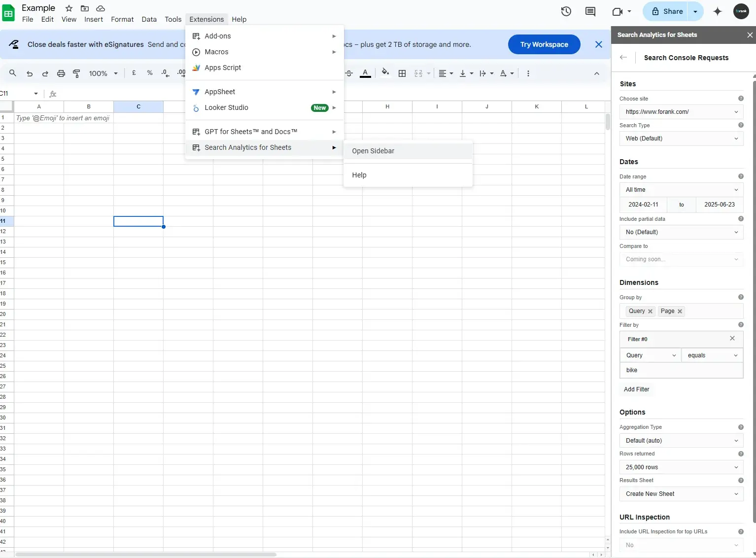Open the Search Type dropdown
This screenshot has height=558, width=756.
point(681,139)
